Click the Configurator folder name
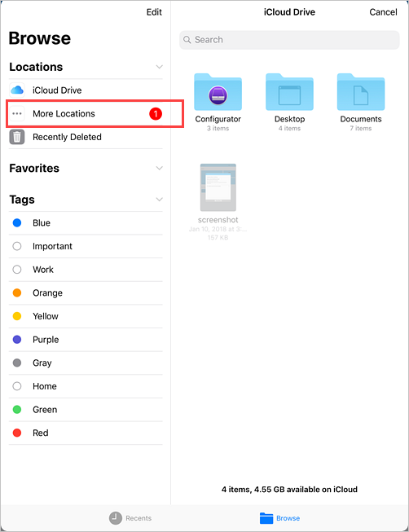The height and width of the screenshot is (532, 409). tap(218, 119)
